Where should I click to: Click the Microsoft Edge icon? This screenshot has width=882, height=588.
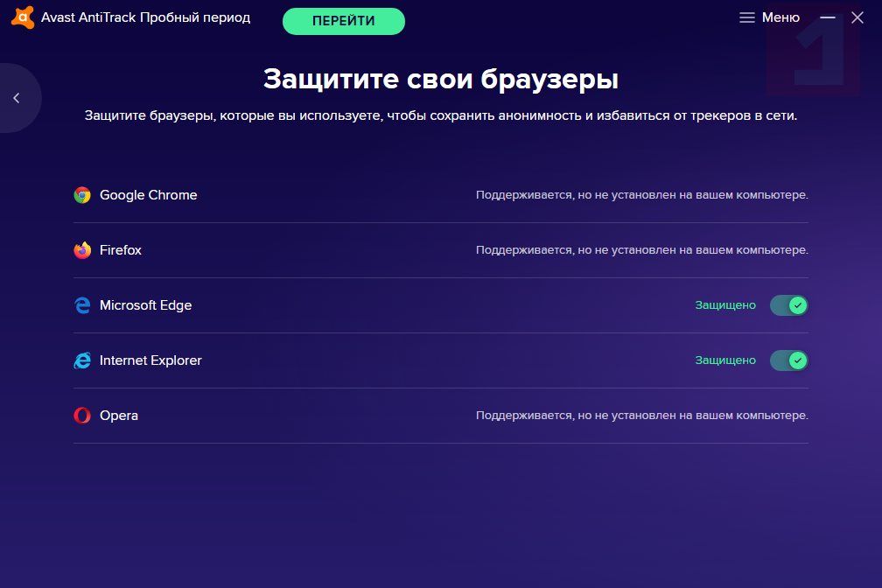(x=82, y=305)
